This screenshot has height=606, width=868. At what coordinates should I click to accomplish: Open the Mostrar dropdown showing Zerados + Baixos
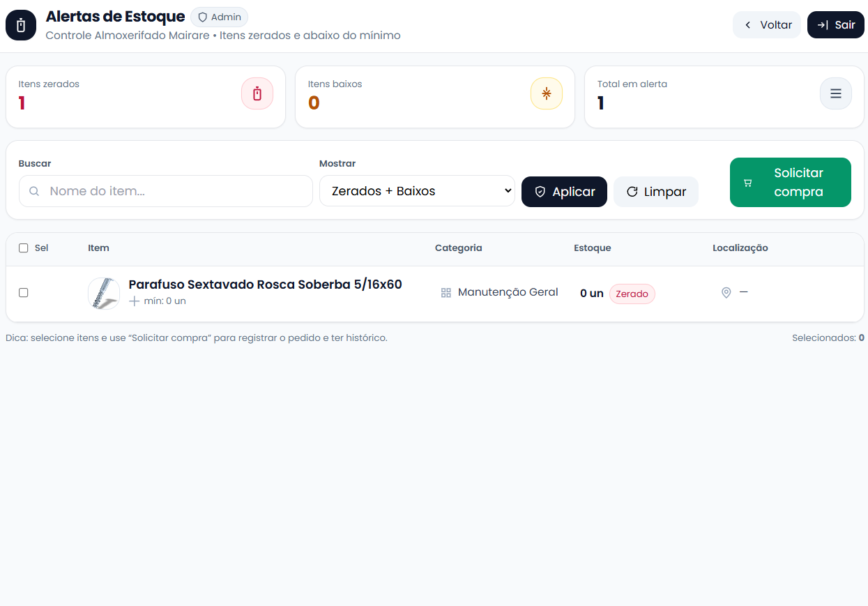417,191
